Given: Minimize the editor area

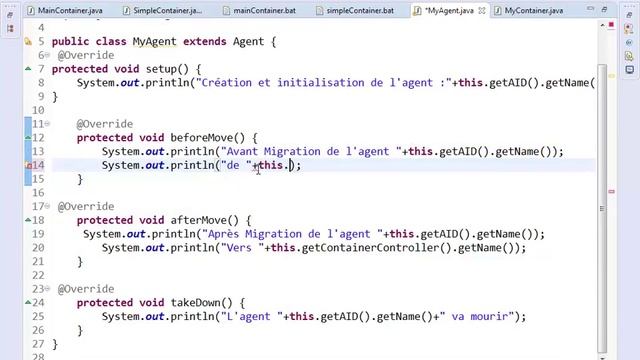Looking at the screenshot, I should 590,9.
